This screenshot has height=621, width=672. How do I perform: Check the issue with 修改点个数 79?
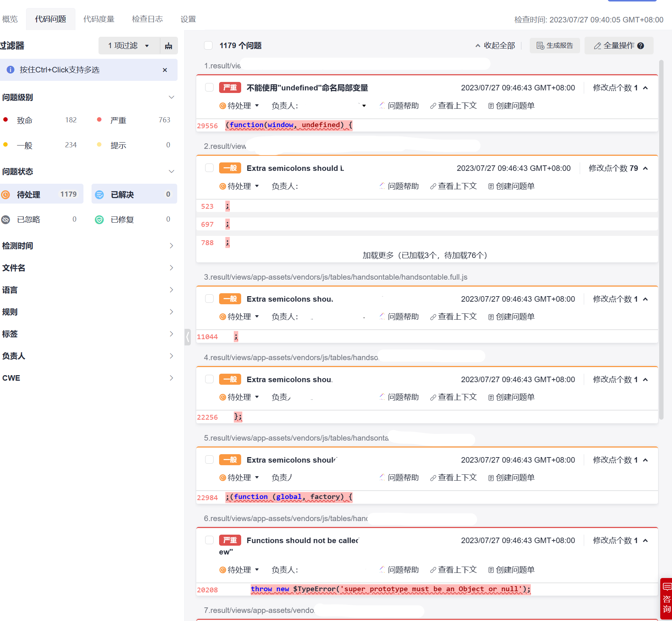point(209,168)
